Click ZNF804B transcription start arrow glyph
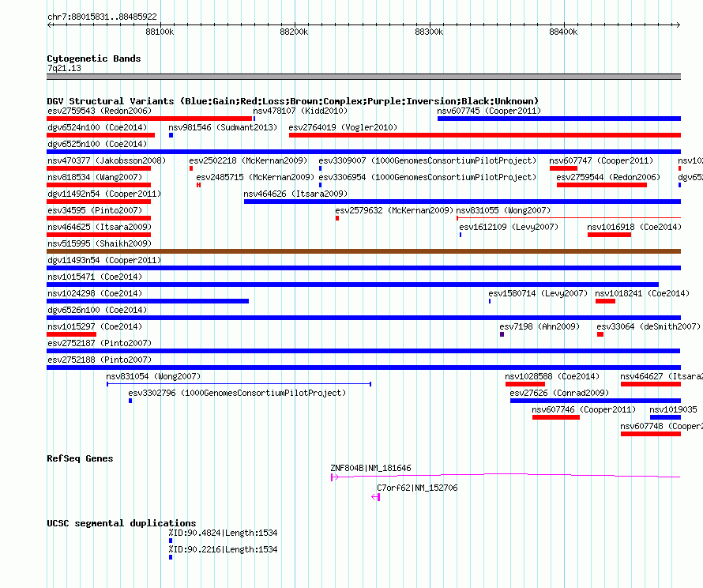Image resolution: width=703 pixels, height=588 pixels. pos(334,477)
